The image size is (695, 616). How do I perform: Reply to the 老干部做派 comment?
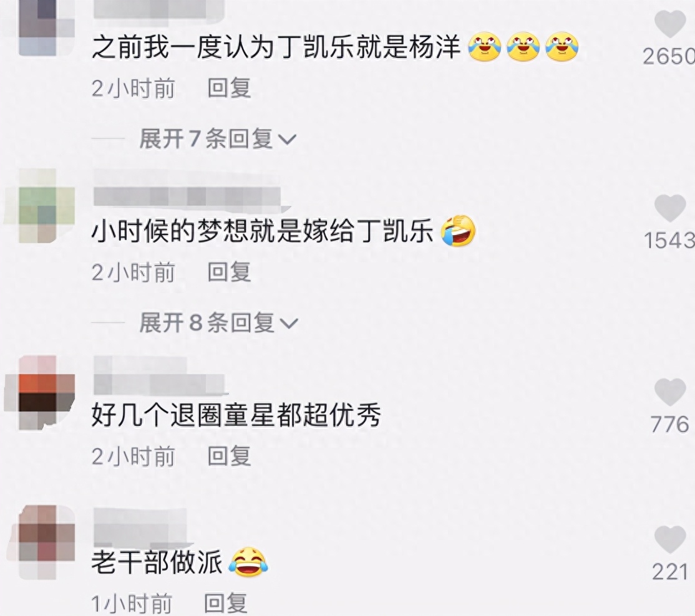click(x=226, y=604)
